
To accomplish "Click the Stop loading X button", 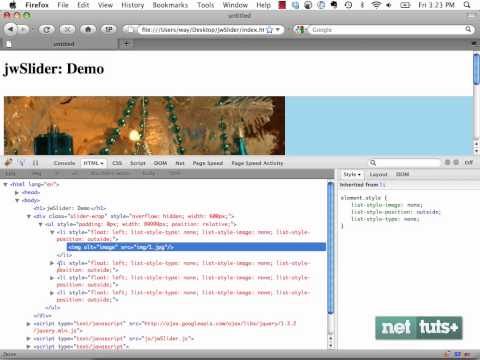I will point(67,29).
